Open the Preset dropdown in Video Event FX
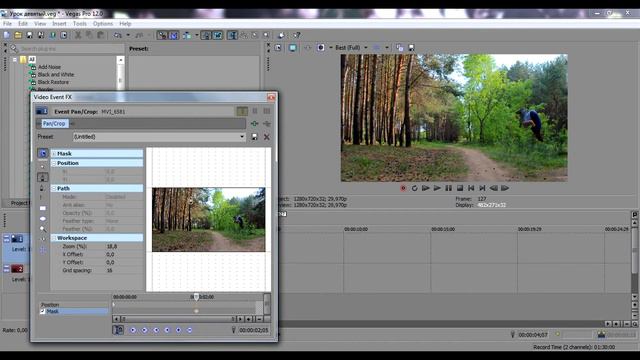 [x=242, y=137]
